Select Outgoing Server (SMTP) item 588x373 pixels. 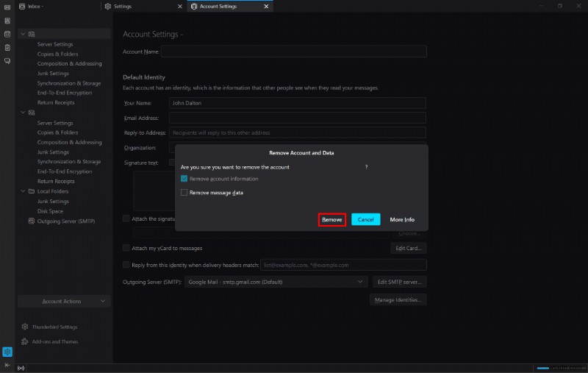pyautogui.click(x=66, y=221)
